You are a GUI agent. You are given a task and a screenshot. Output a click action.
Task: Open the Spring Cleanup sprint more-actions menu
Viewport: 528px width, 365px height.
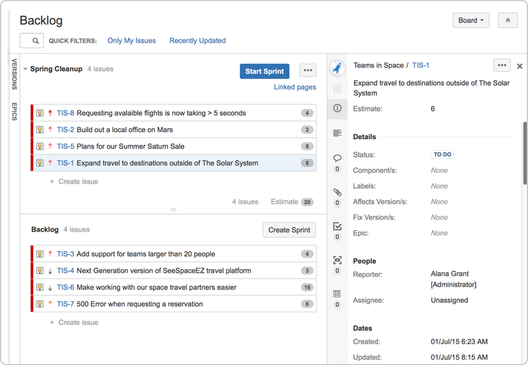[x=308, y=71]
